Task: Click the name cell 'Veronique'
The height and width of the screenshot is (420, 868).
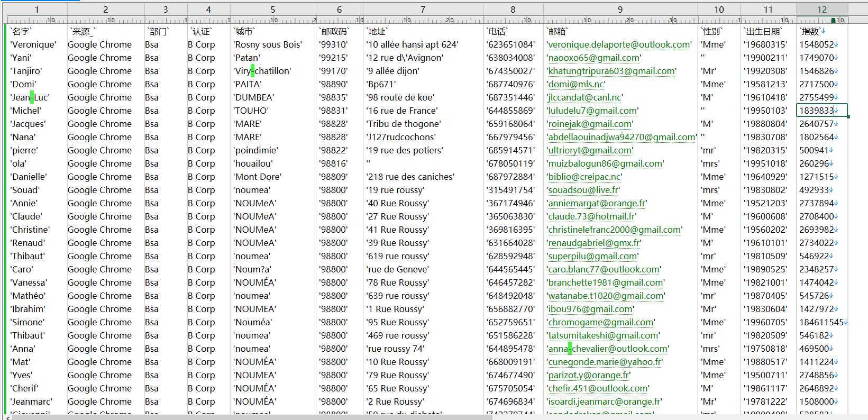Action: (x=33, y=44)
